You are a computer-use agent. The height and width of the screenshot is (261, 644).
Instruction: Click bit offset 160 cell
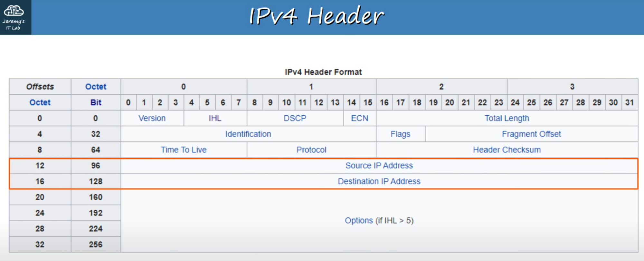(96, 197)
